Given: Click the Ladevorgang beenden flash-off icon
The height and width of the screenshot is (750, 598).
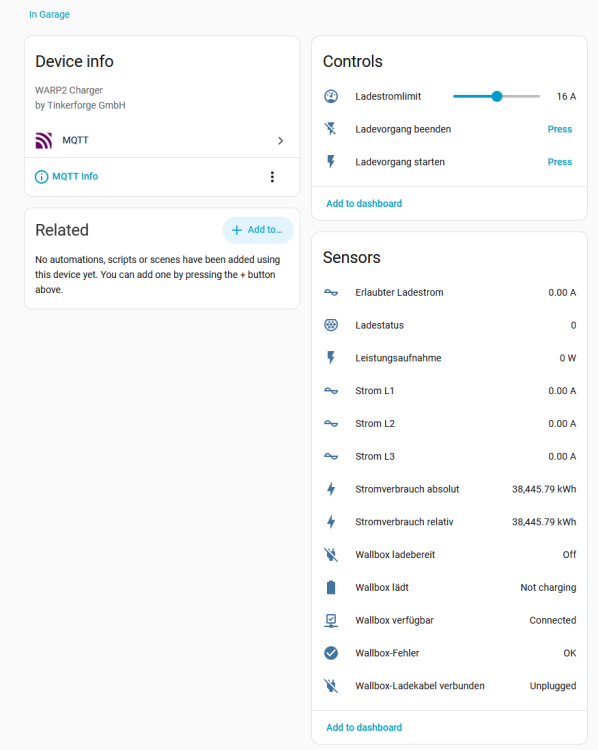Looking at the screenshot, I should point(331,129).
